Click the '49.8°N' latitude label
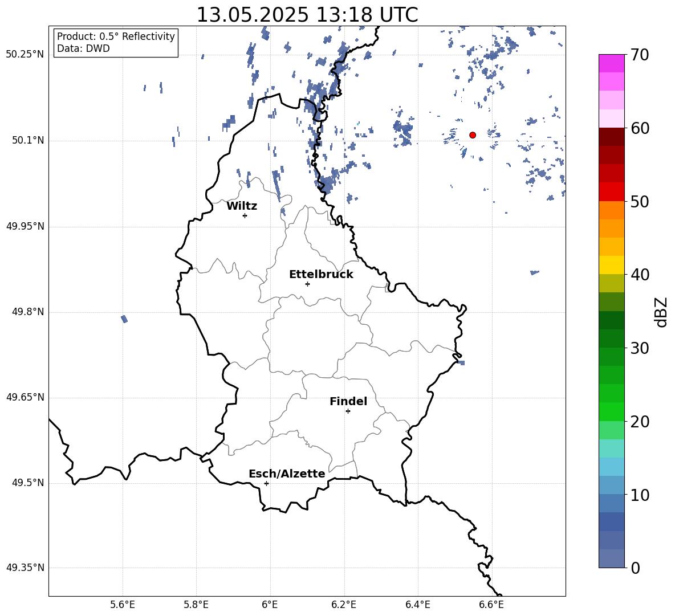Viewport: 675px width, 616px height. coord(28,312)
